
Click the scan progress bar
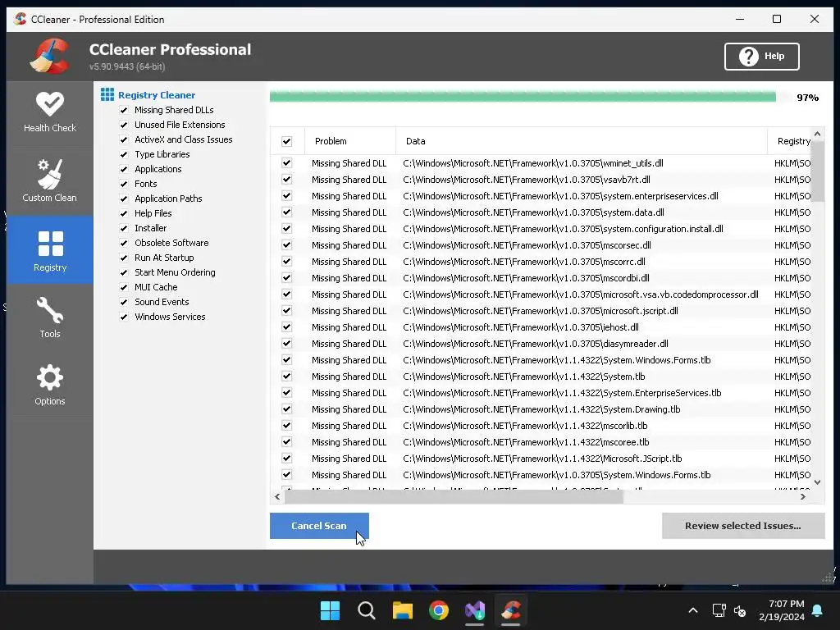[x=531, y=97]
